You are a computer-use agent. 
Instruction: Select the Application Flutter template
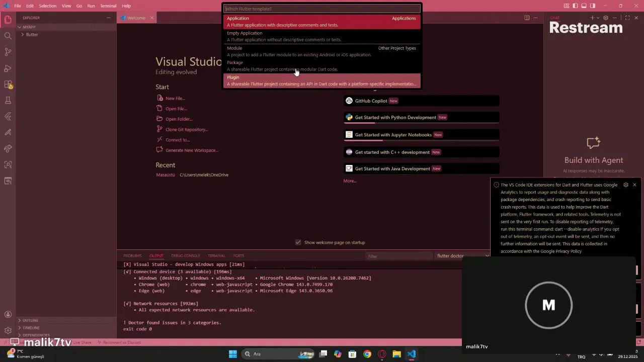pos(321,22)
